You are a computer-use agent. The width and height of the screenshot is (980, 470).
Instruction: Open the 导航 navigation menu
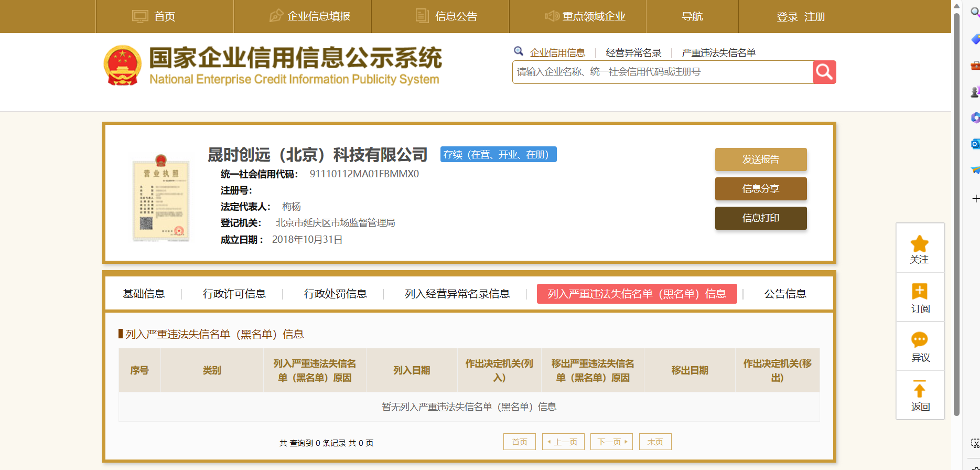[x=692, y=17]
